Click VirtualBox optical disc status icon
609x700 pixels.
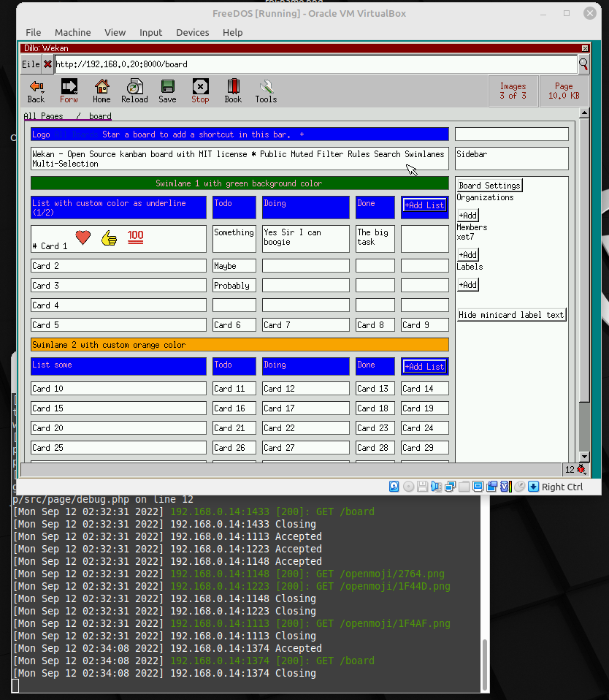tap(408, 487)
